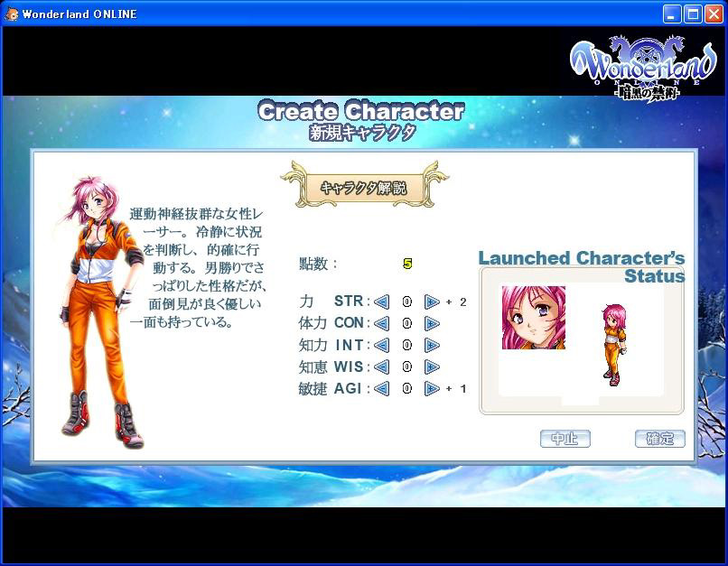Click the small character sprite preview
The image size is (728, 566).
[x=614, y=344]
